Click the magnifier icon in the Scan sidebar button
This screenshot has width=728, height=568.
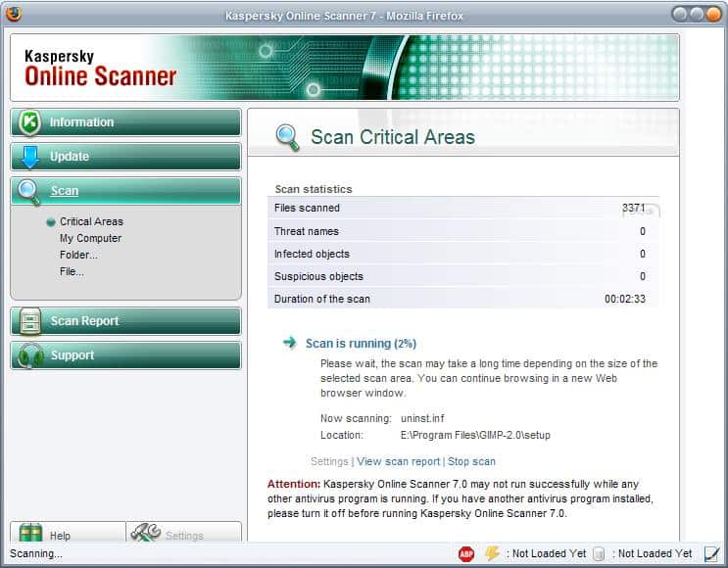pos(28,192)
